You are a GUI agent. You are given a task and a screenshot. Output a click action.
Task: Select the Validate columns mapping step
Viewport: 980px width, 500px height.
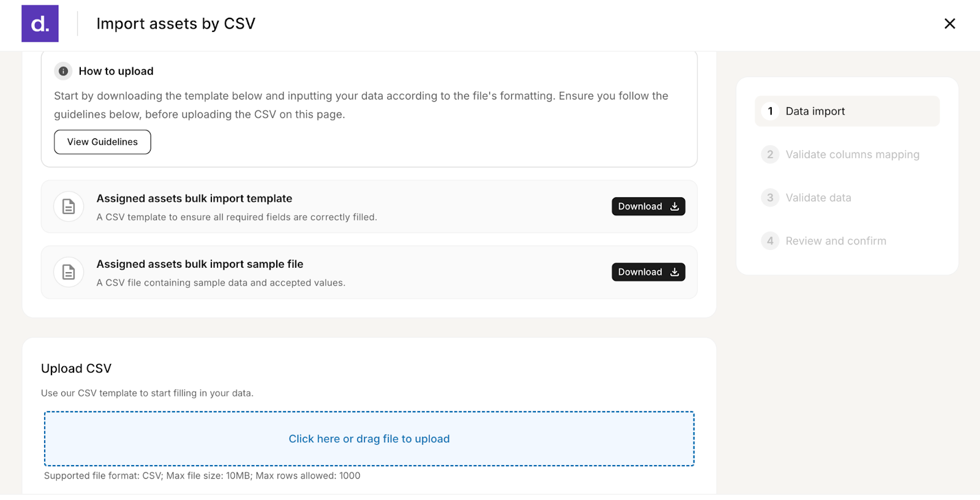[847, 154]
